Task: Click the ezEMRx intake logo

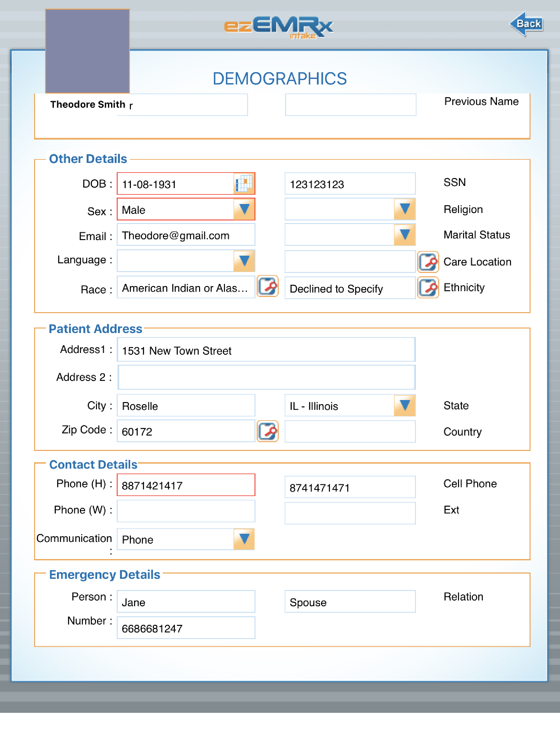Action: (x=279, y=27)
